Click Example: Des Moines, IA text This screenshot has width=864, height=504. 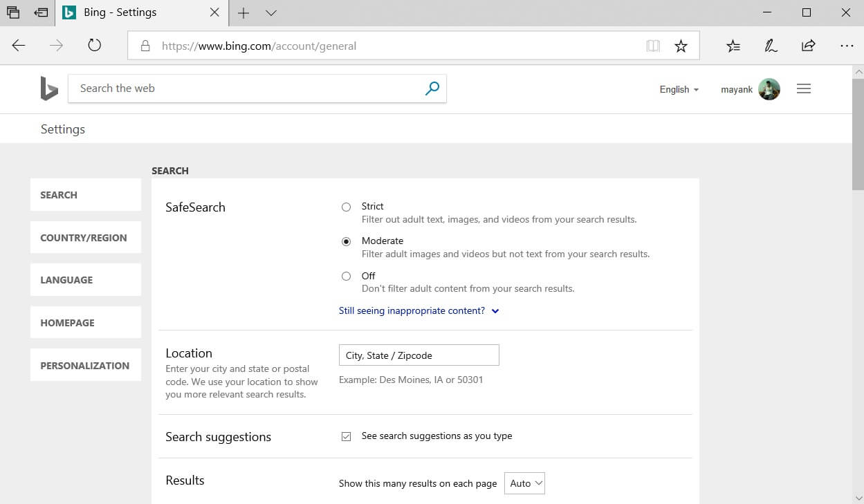pos(411,380)
